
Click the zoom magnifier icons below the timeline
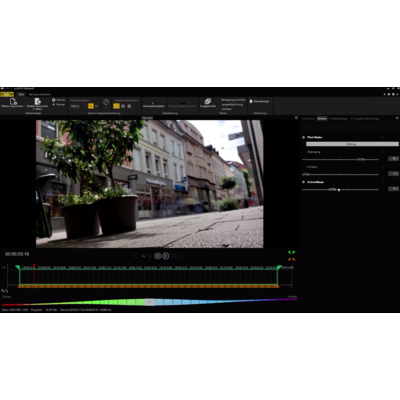pos(5,291)
